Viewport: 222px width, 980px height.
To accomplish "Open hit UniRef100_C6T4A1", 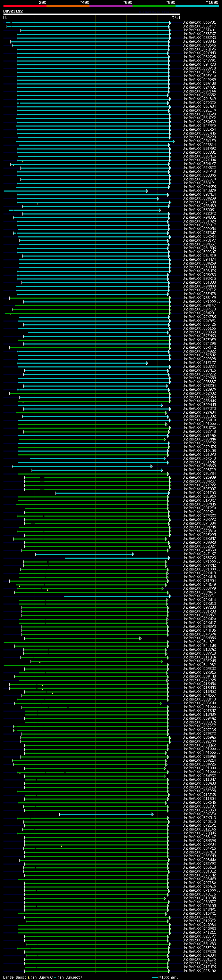I will 199,30.
